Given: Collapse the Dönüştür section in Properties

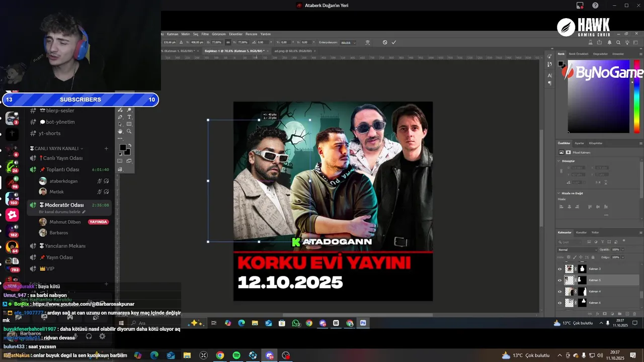Looking at the screenshot, I should (558, 161).
